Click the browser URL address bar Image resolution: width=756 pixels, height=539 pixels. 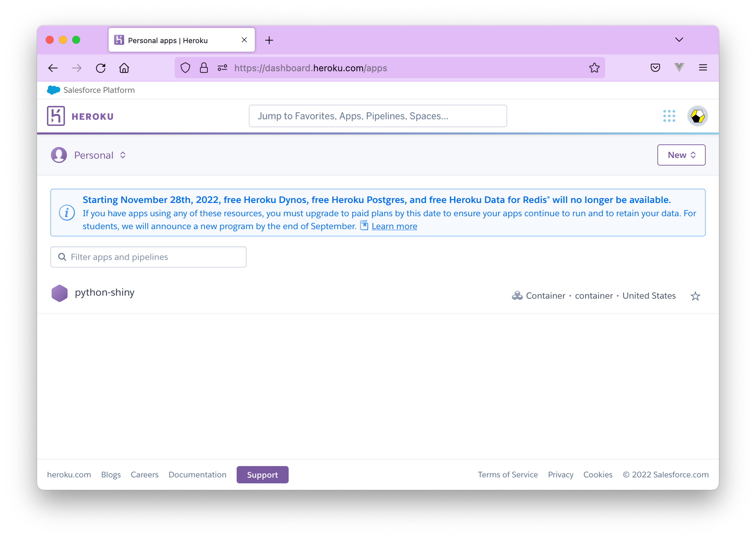coord(390,68)
